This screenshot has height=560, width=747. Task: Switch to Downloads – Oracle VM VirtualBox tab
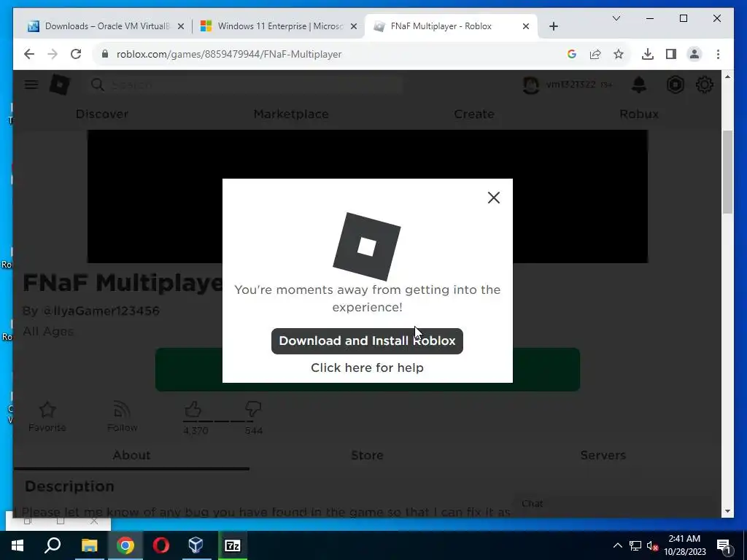pos(106,26)
